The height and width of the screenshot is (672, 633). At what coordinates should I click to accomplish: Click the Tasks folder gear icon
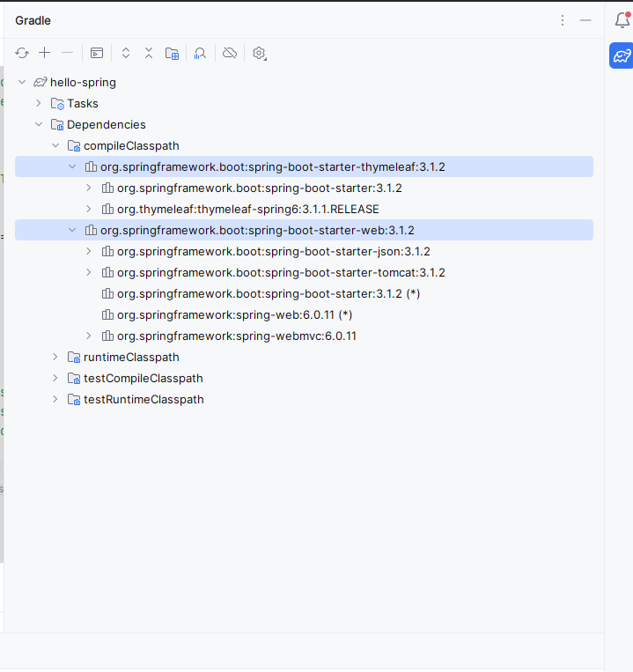[x=57, y=104]
